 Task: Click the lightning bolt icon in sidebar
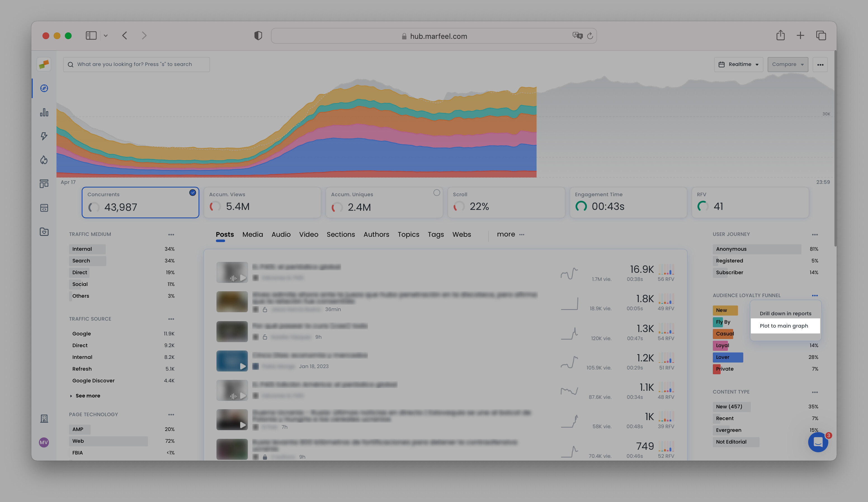[44, 136]
